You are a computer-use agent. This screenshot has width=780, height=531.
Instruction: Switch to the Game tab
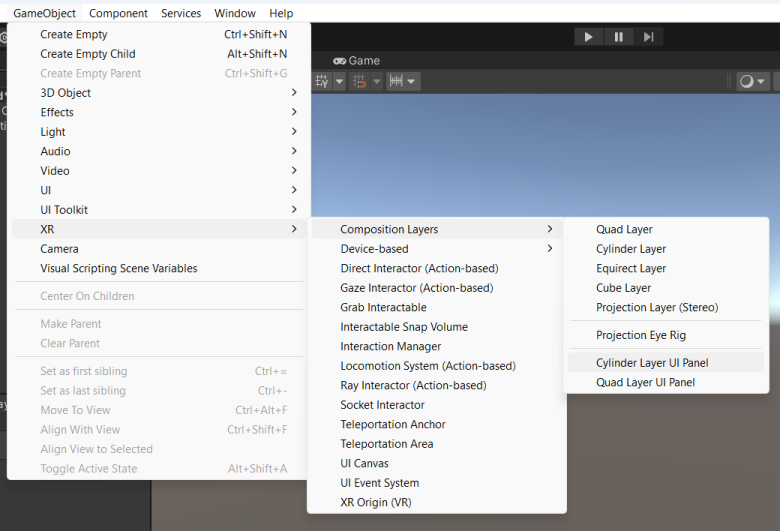coord(357,61)
